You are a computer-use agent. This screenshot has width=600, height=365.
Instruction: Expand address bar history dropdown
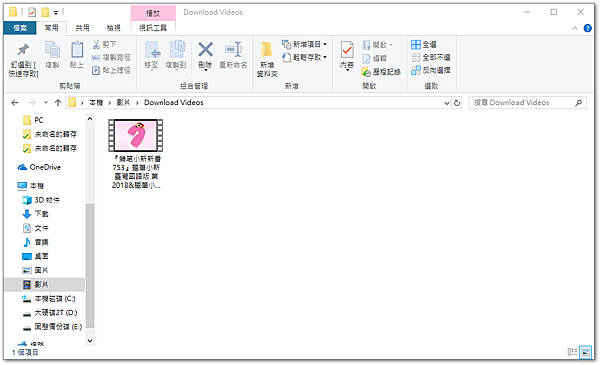447,103
